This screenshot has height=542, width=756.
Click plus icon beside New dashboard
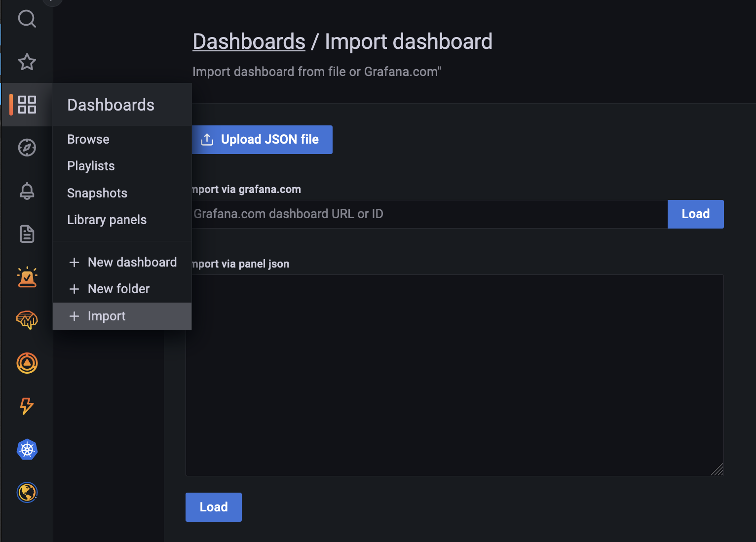click(74, 262)
